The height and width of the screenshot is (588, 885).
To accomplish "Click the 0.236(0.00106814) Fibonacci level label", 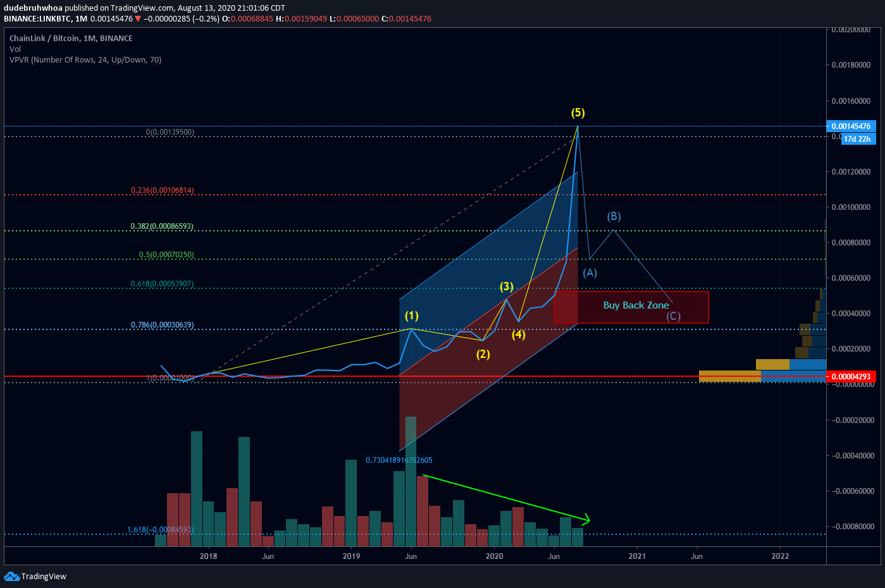I will coord(163,190).
